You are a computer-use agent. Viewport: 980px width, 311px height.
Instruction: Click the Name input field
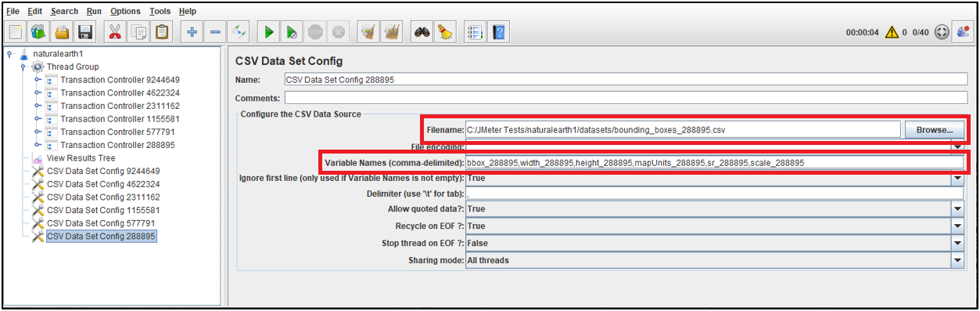click(625, 79)
